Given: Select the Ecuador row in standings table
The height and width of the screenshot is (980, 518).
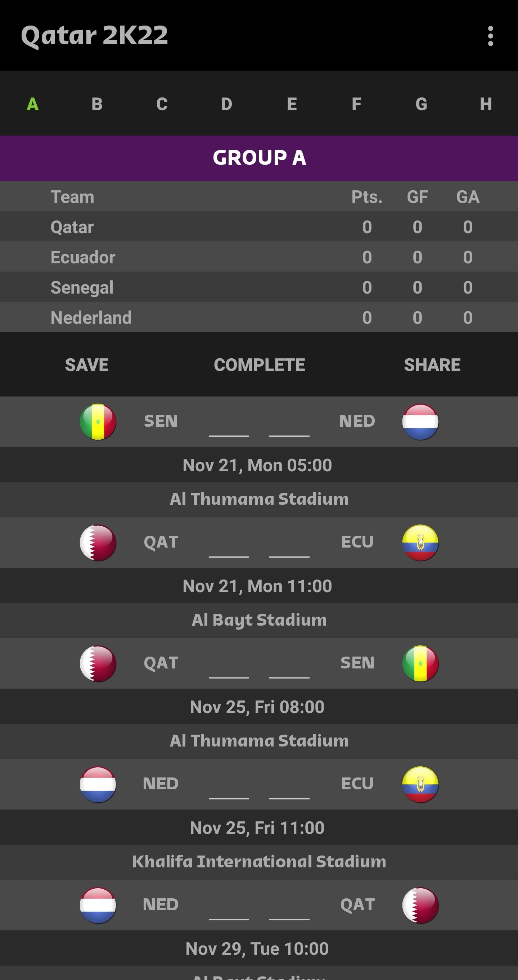Looking at the screenshot, I should click(259, 257).
